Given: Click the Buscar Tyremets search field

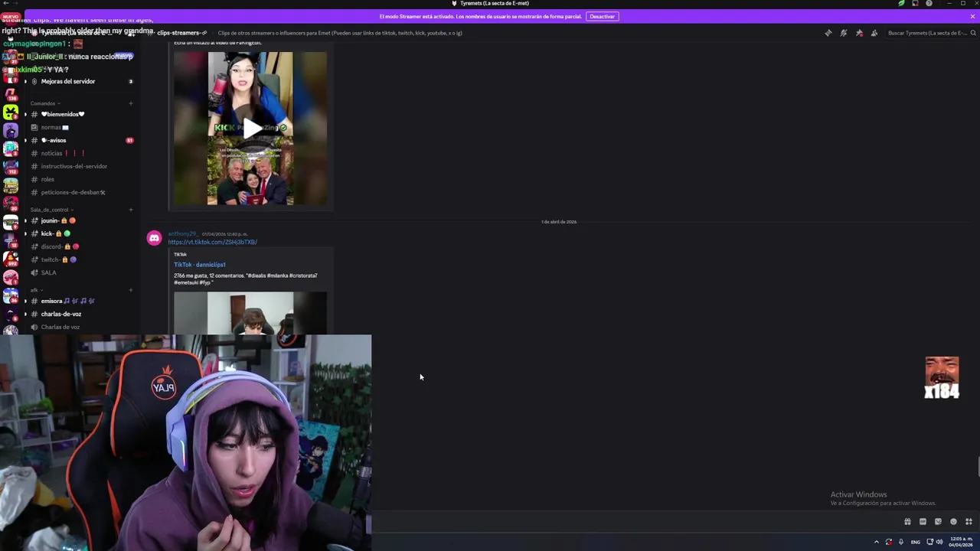Looking at the screenshot, I should click(931, 33).
